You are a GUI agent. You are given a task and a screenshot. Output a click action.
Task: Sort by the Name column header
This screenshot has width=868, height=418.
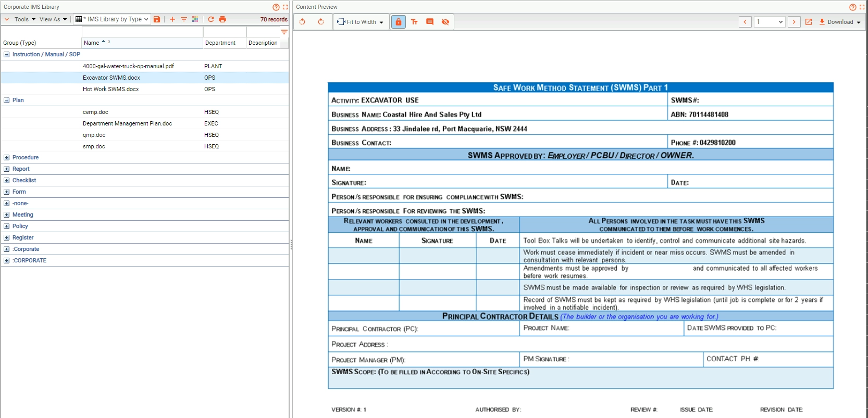(x=142, y=43)
